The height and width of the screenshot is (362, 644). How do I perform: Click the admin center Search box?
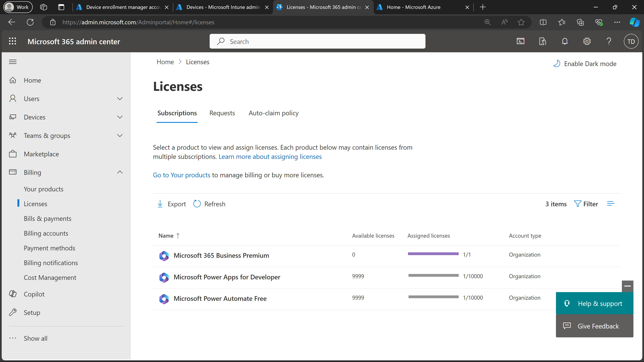(317, 41)
